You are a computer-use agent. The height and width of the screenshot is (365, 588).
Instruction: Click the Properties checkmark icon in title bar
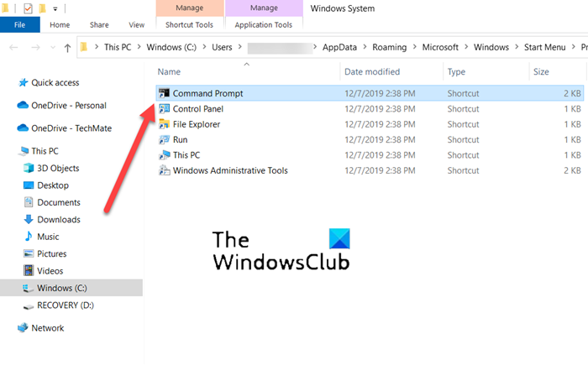coord(28,8)
